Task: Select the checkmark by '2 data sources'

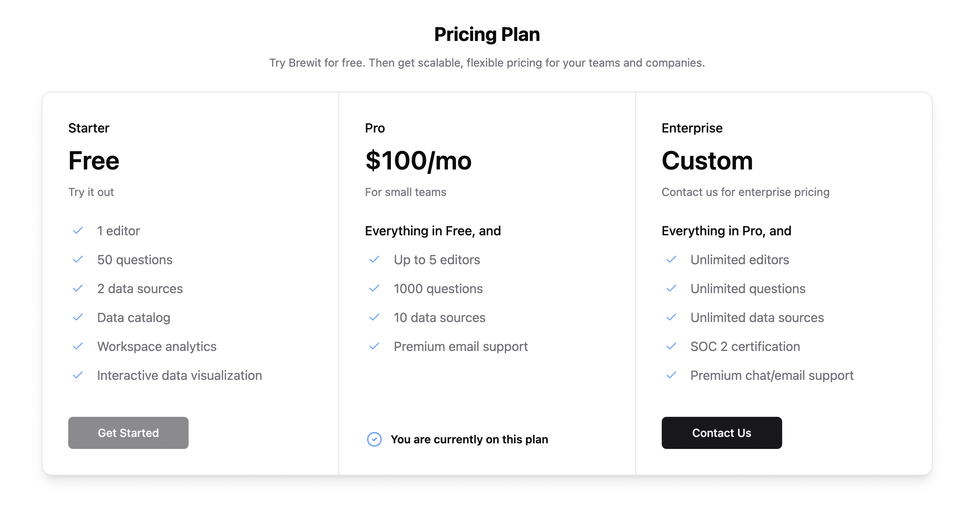Action: (x=78, y=289)
